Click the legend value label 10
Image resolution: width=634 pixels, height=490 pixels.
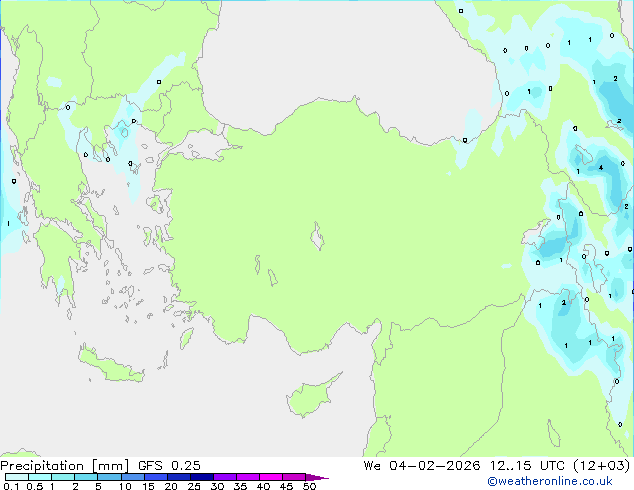(x=125, y=486)
